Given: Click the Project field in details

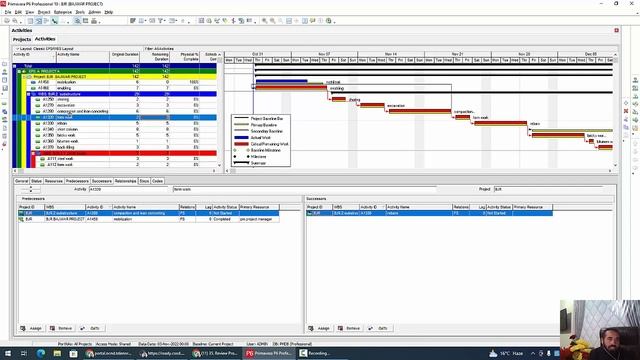Looking at the screenshot, I should 548,189.
